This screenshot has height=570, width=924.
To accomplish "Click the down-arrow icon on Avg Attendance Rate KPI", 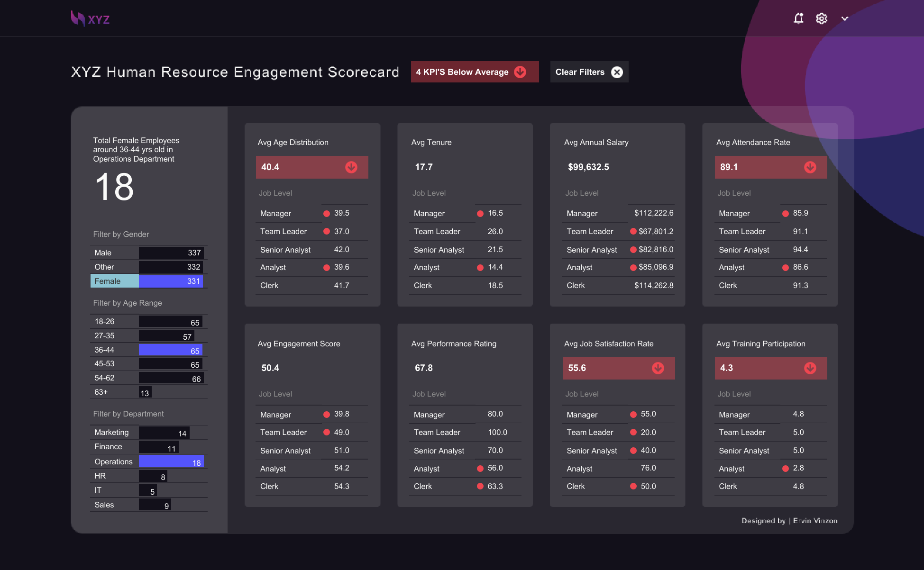I will (x=810, y=167).
